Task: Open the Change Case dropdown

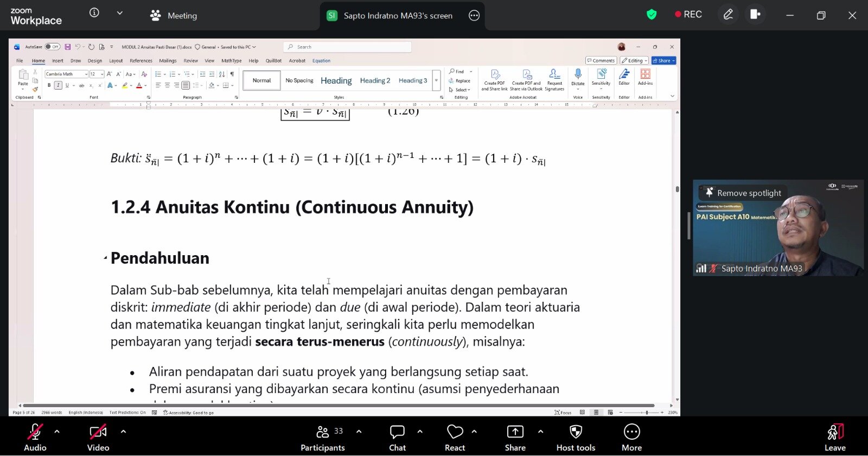Action: tap(130, 74)
